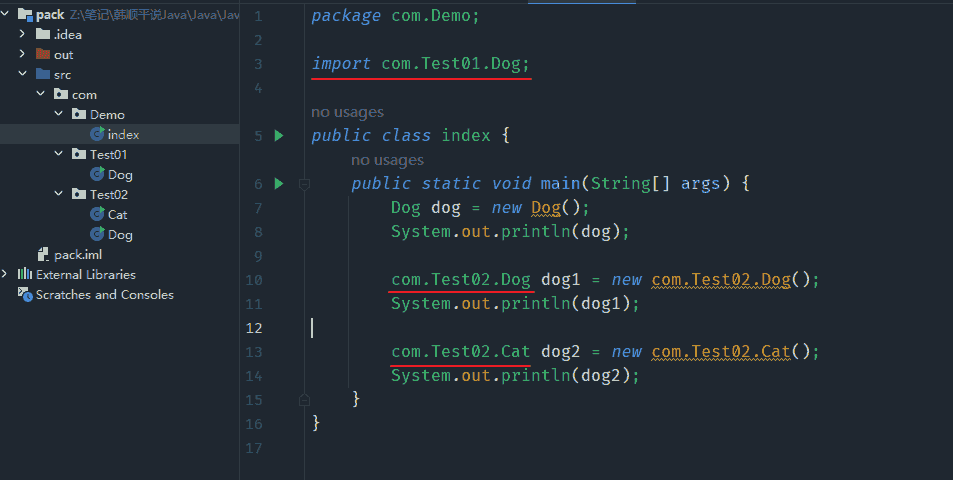This screenshot has width=953, height=480.
Task: Click the run gutter icon beside class index
Action: click(x=279, y=136)
